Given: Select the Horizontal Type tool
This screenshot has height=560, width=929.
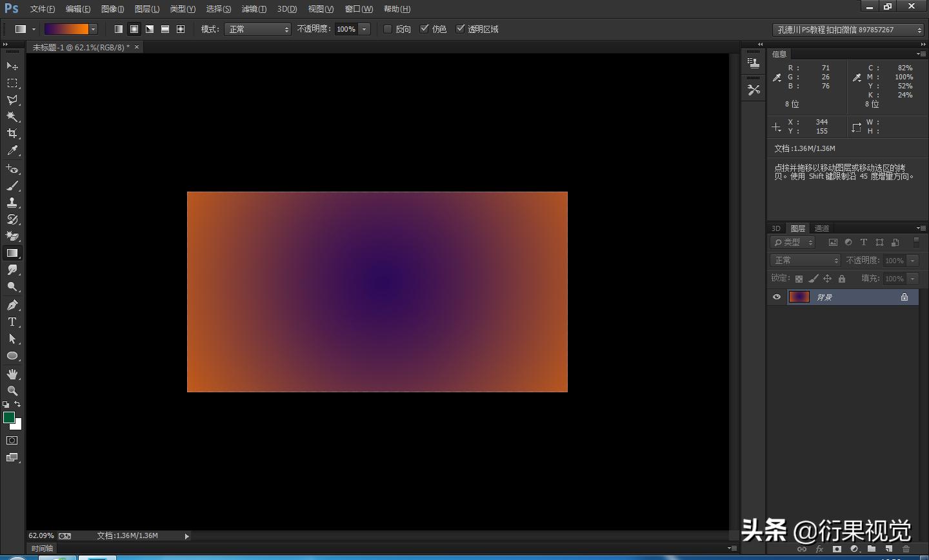Looking at the screenshot, I should click(x=12, y=322).
